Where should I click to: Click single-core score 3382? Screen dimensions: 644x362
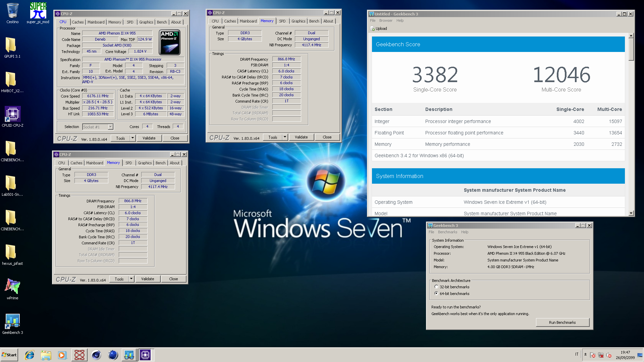(435, 75)
